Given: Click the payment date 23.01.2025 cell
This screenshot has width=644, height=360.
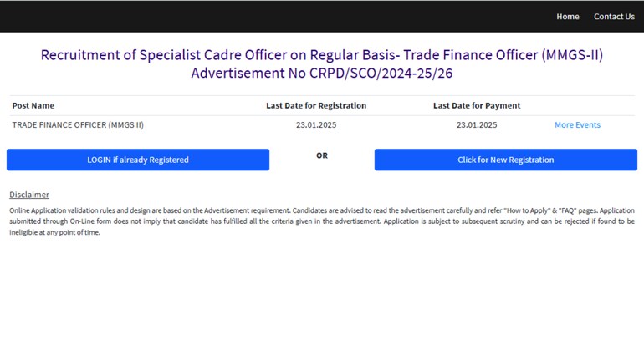Looking at the screenshot, I should [x=477, y=124].
